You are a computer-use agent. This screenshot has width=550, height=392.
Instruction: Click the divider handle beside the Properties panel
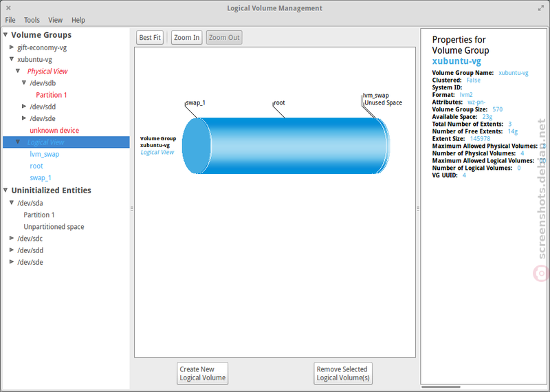(x=418, y=208)
